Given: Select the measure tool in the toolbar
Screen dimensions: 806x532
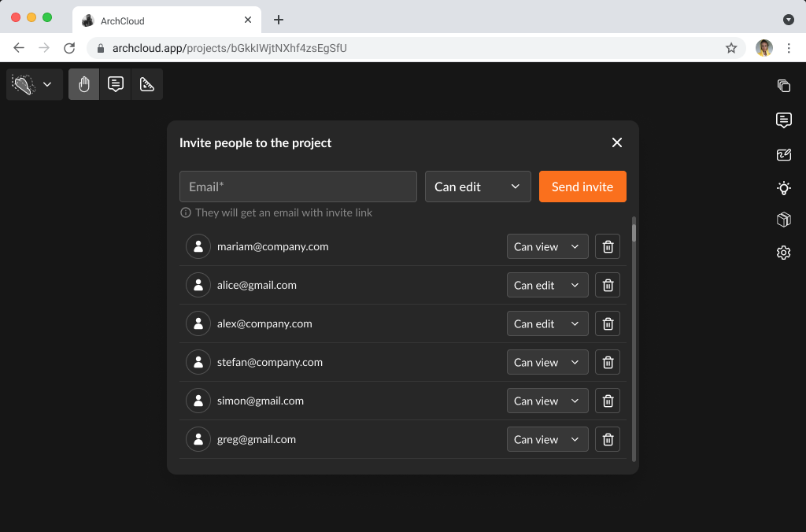Looking at the screenshot, I should [146, 84].
